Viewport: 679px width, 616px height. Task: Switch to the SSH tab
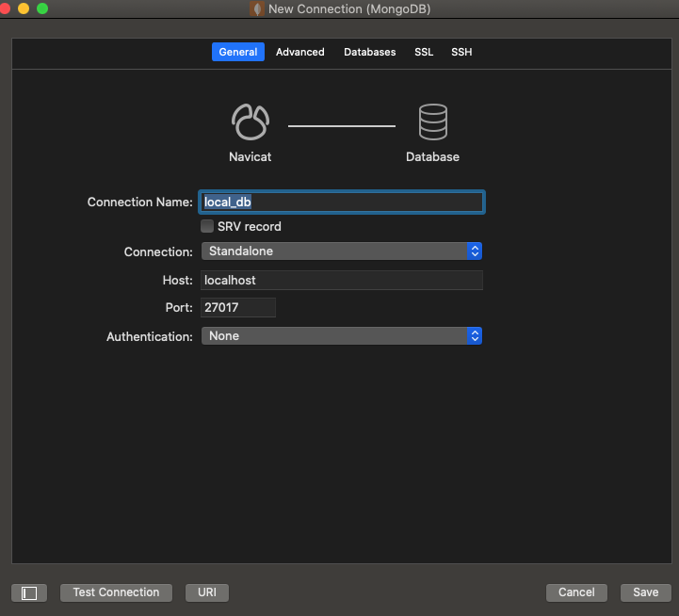pyautogui.click(x=461, y=52)
